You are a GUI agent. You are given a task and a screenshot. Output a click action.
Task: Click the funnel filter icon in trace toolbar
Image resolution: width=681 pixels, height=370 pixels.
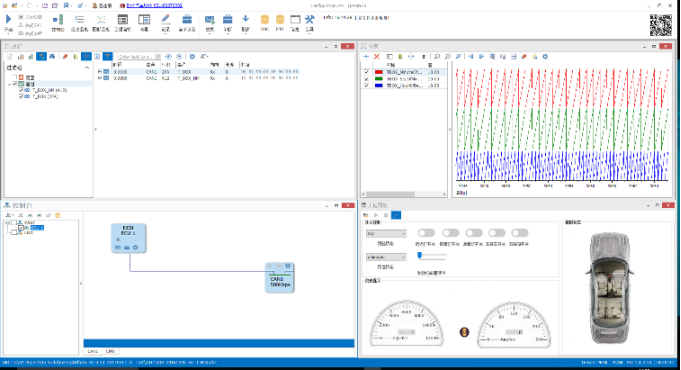point(107,56)
